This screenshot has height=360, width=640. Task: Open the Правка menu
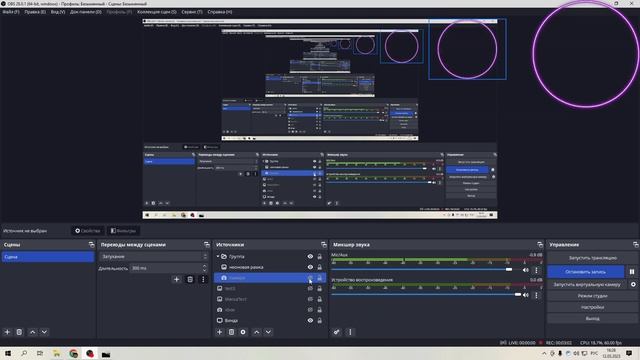coord(35,12)
